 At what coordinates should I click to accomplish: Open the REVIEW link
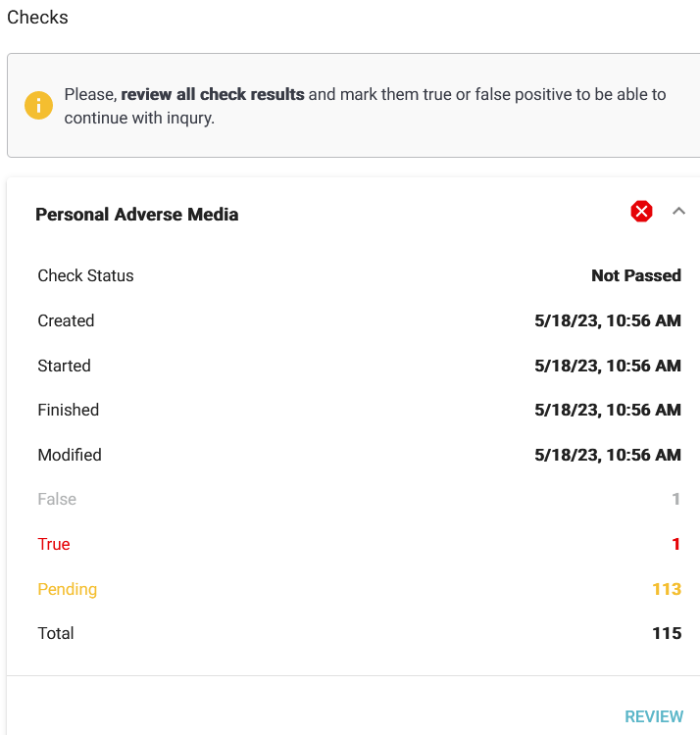(653, 716)
